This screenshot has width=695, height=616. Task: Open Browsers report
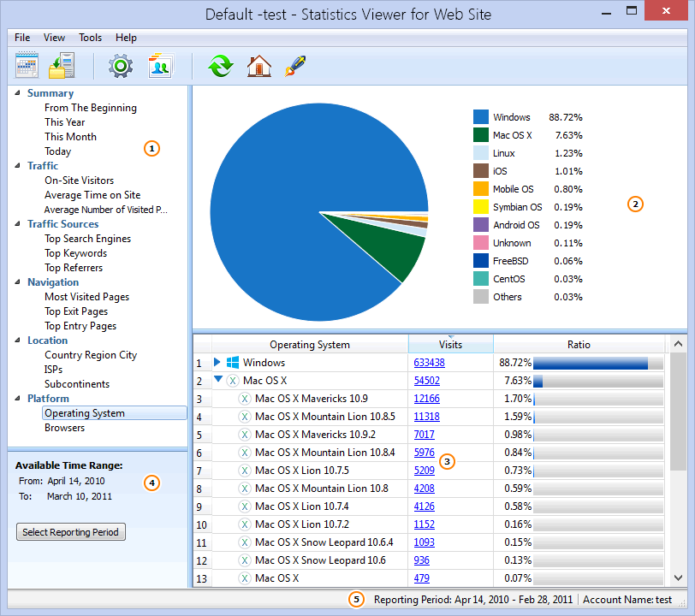coord(65,428)
